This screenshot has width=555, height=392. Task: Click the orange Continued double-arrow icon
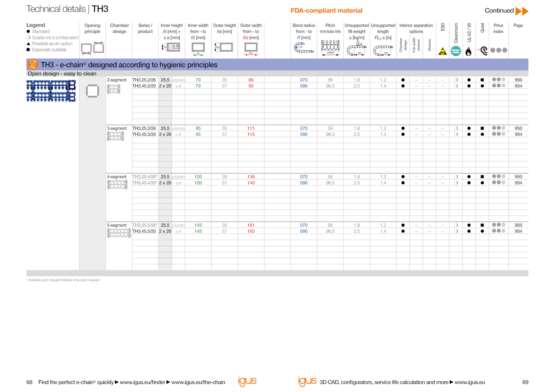coord(522,11)
